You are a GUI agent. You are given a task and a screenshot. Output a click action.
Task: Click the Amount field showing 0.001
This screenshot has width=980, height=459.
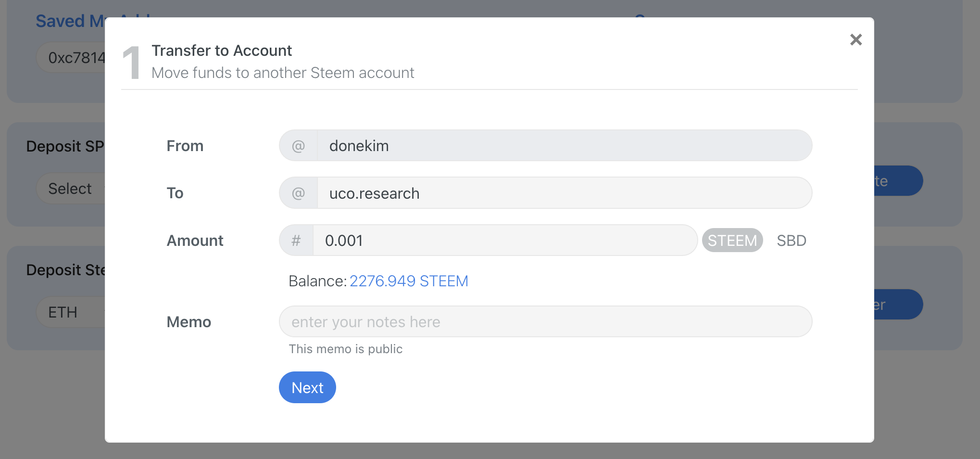coord(504,241)
